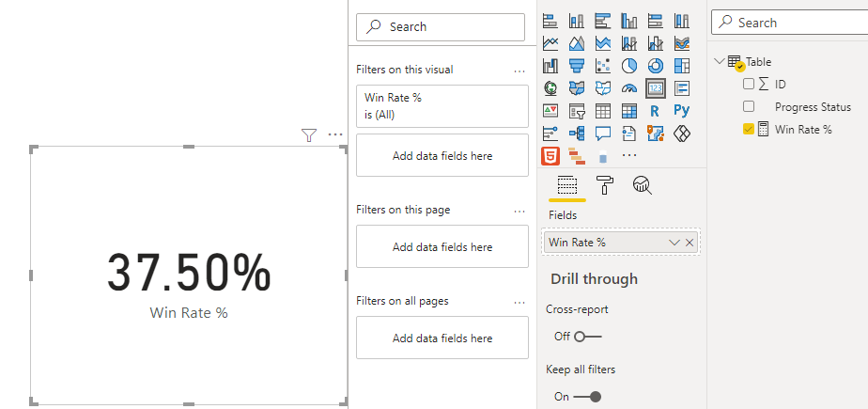Select the Clustered bar chart visual
Screen dimensions: 868x409
pyautogui.click(x=603, y=21)
